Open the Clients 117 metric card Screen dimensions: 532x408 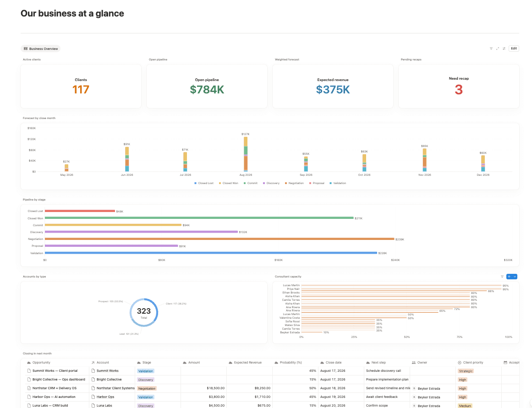81,86
